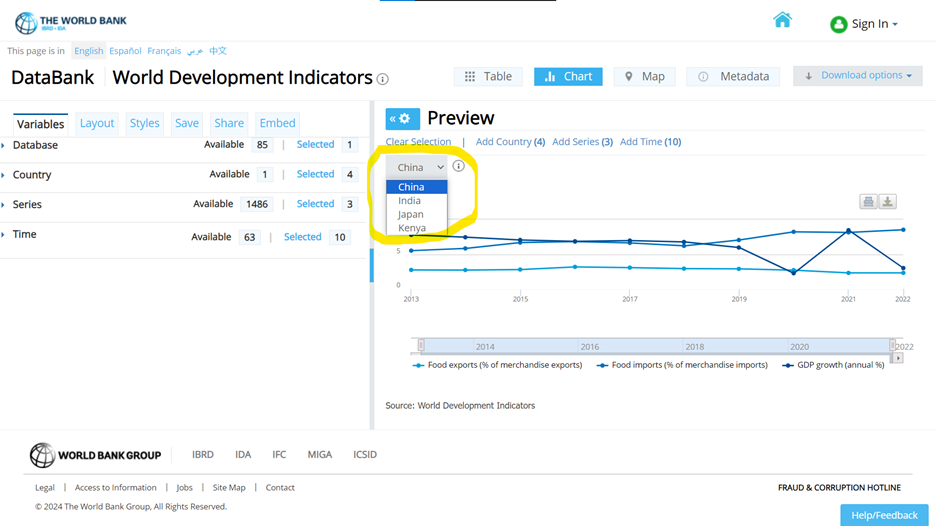Click the home icon in header

pyautogui.click(x=782, y=20)
